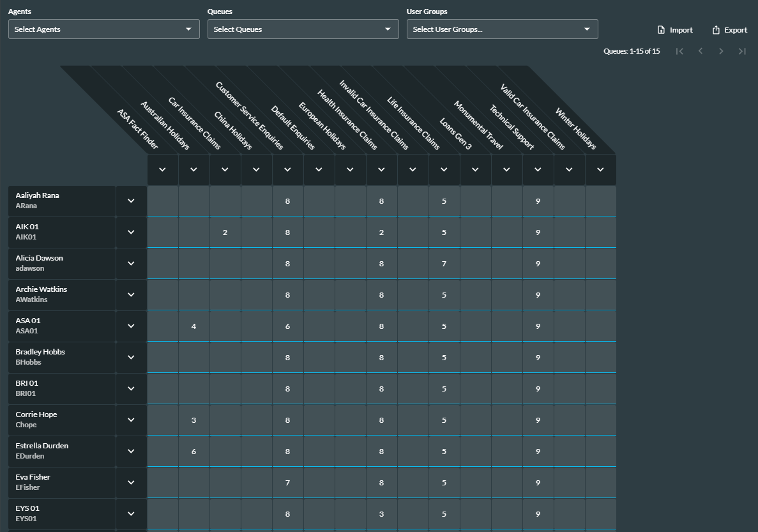The image size is (758, 532).
Task: Expand row options for Estrella Durden
Action: [131, 452]
